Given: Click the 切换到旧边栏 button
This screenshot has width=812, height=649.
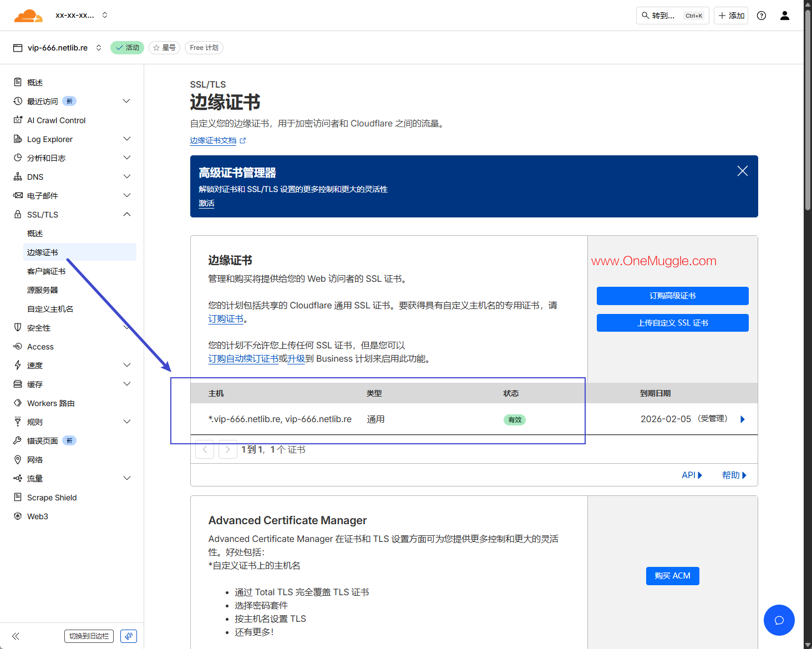Looking at the screenshot, I should (x=89, y=636).
